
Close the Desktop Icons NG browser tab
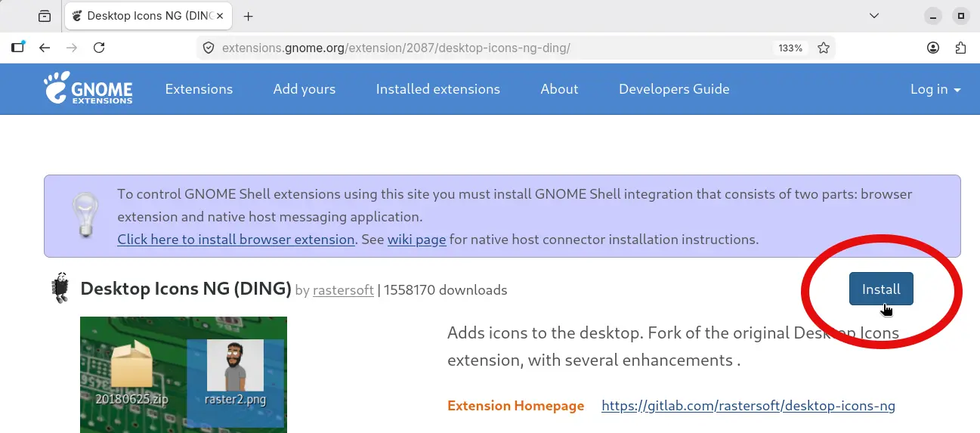coord(220,16)
